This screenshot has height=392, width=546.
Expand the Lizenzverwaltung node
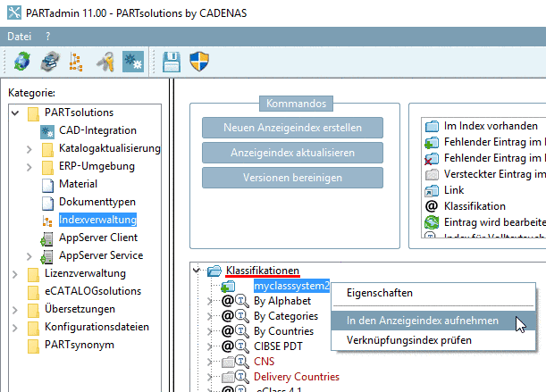(15, 274)
